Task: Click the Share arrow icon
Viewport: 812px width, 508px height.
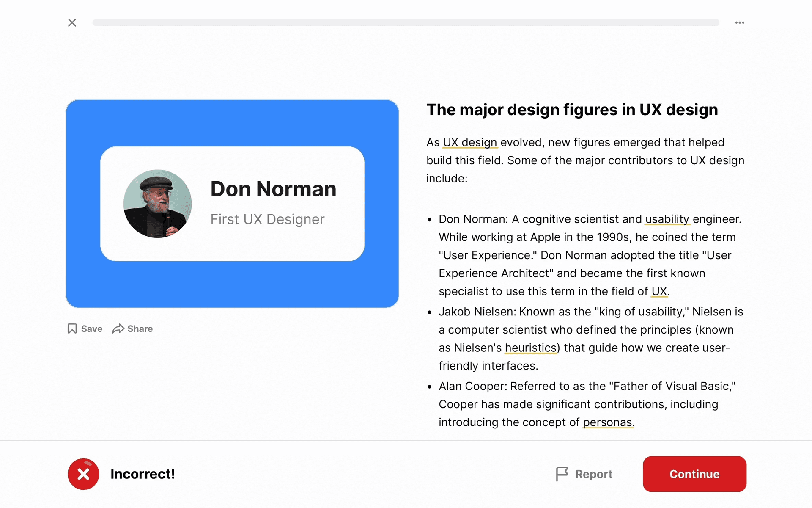Action: (118, 329)
